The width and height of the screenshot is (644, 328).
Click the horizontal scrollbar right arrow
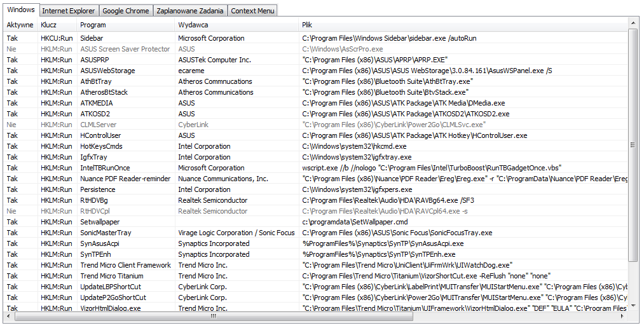(622, 316)
